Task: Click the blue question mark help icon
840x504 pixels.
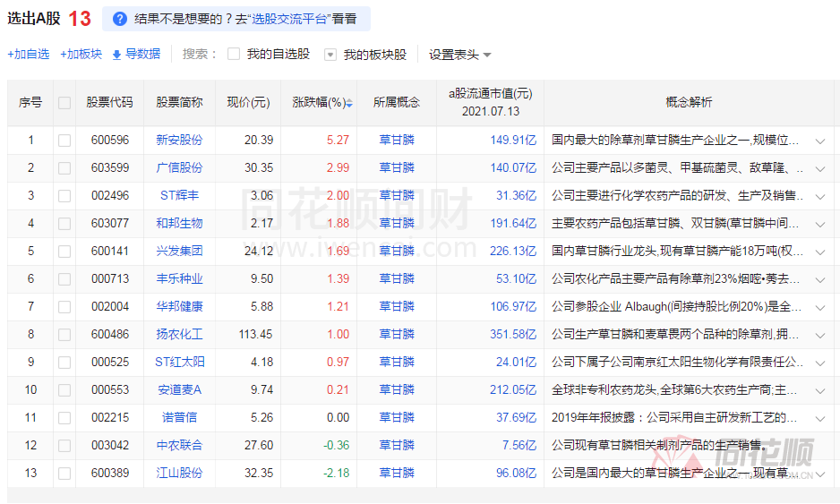Action: pos(120,20)
